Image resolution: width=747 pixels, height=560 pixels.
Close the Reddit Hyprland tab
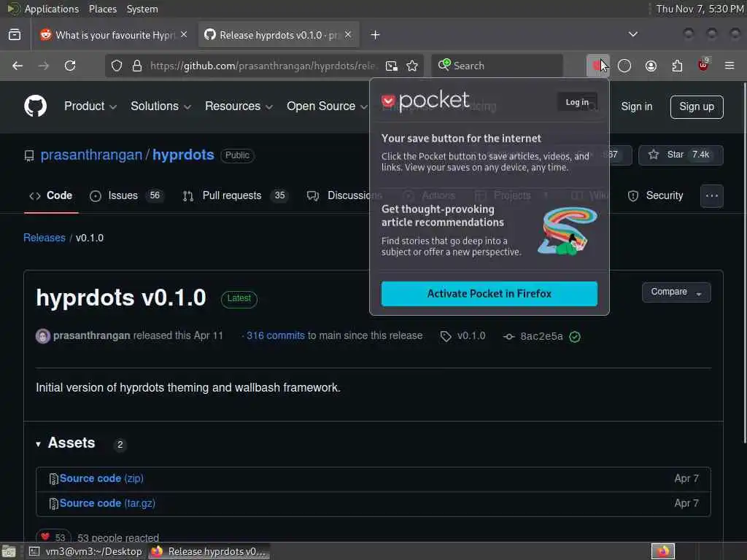(184, 35)
